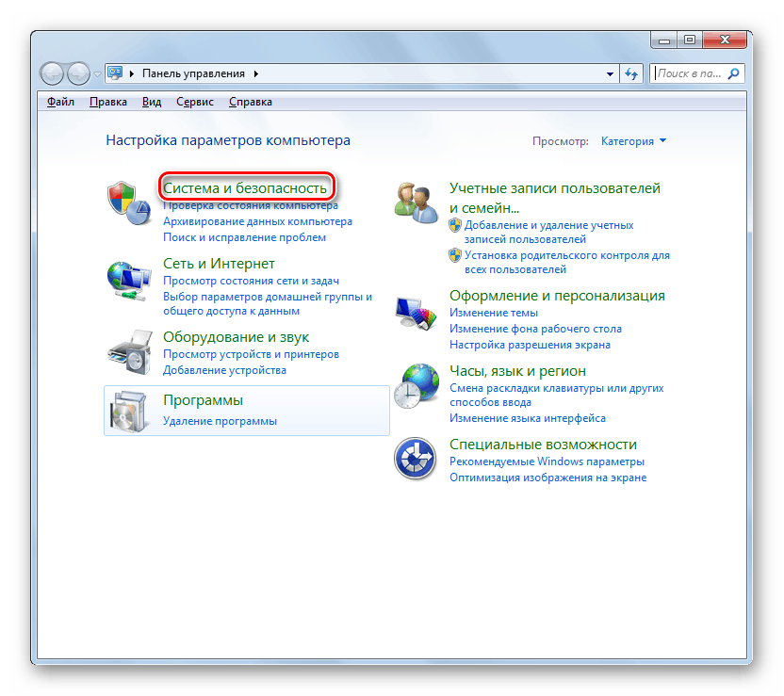Open 'Специальные возможности' category link
Image resolution: width=784 pixels, height=696 pixels.
pos(543,445)
